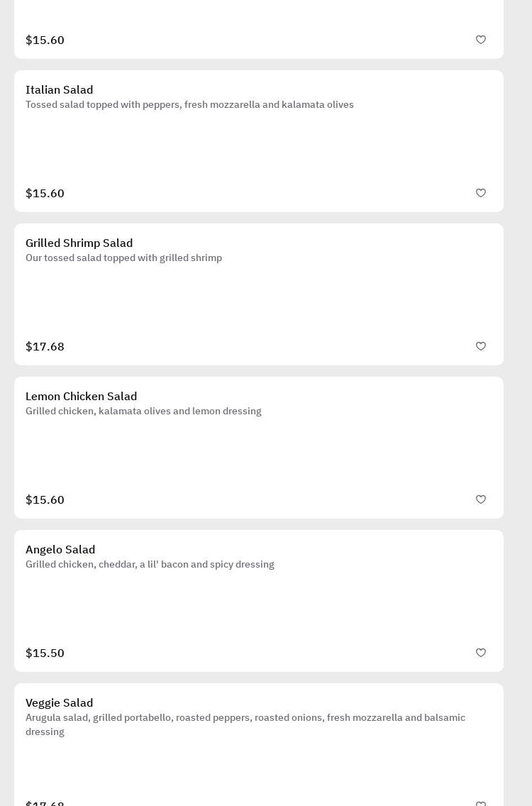This screenshot has width=532, height=806.
Task: Click the Veggie Salad title
Action: [60, 703]
